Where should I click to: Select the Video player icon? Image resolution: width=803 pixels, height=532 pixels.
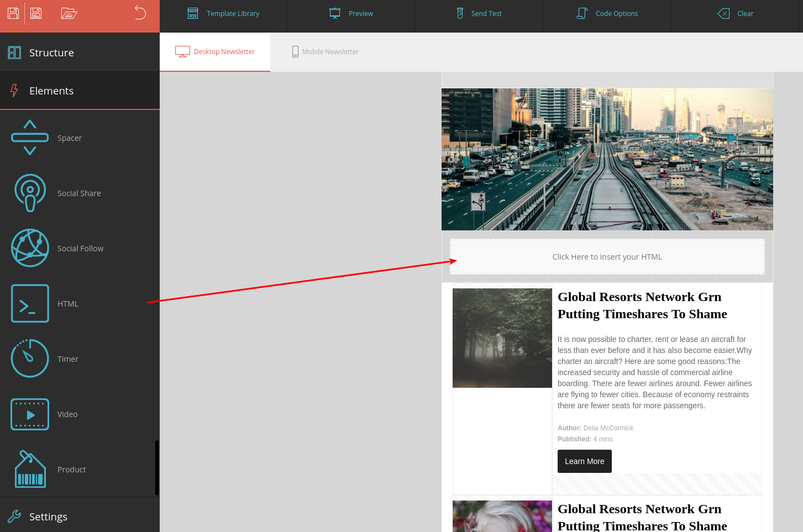(30, 414)
